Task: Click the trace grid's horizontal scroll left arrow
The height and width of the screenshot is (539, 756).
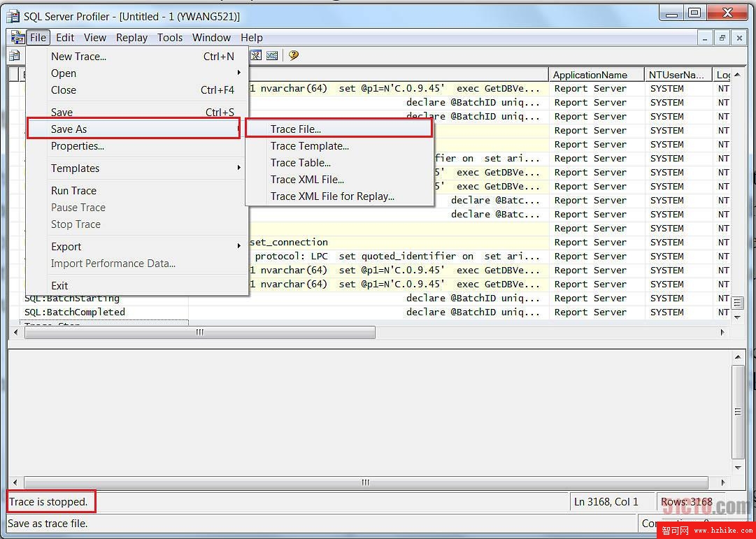Action: click(16, 332)
